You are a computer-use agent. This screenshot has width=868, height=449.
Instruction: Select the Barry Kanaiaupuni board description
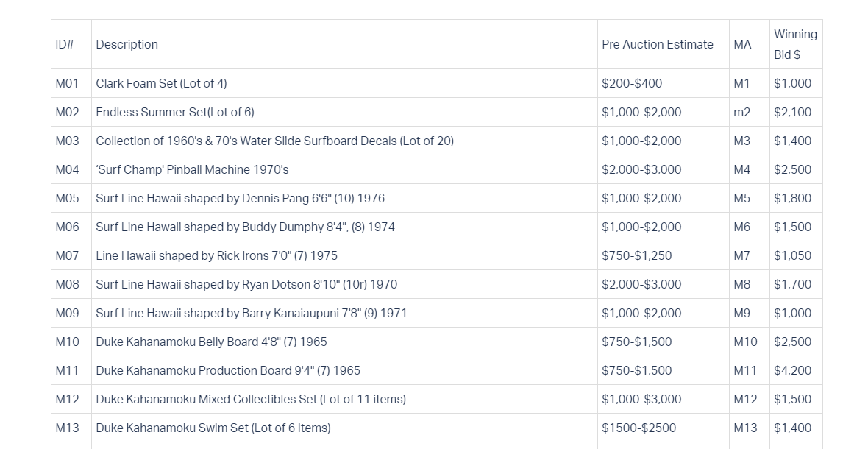[252, 314]
